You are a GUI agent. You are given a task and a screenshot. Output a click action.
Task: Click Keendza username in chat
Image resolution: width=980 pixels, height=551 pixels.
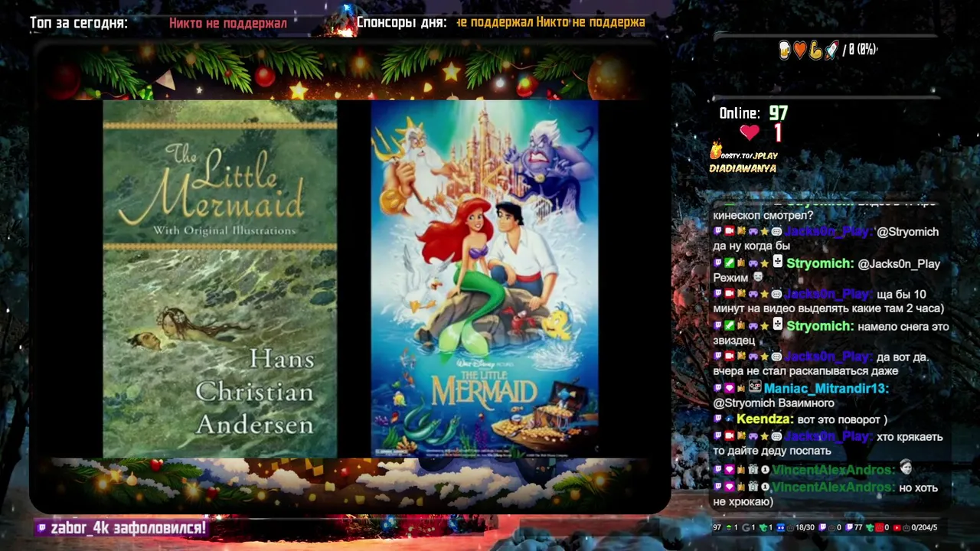point(765,419)
